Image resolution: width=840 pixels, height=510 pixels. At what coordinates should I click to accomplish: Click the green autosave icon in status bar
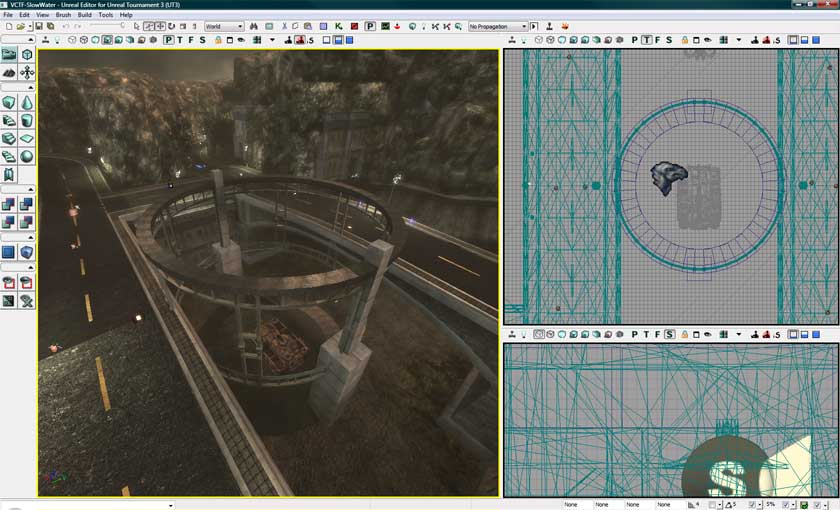click(804, 505)
